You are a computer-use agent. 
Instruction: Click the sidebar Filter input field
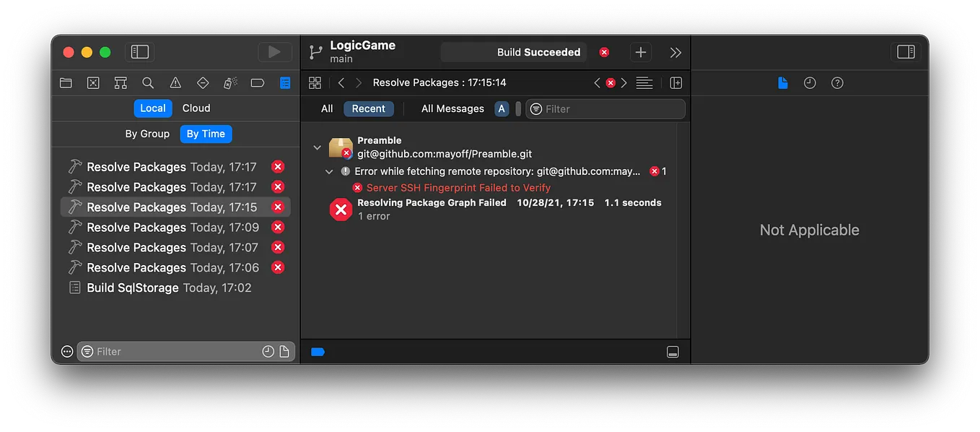pos(166,351)
